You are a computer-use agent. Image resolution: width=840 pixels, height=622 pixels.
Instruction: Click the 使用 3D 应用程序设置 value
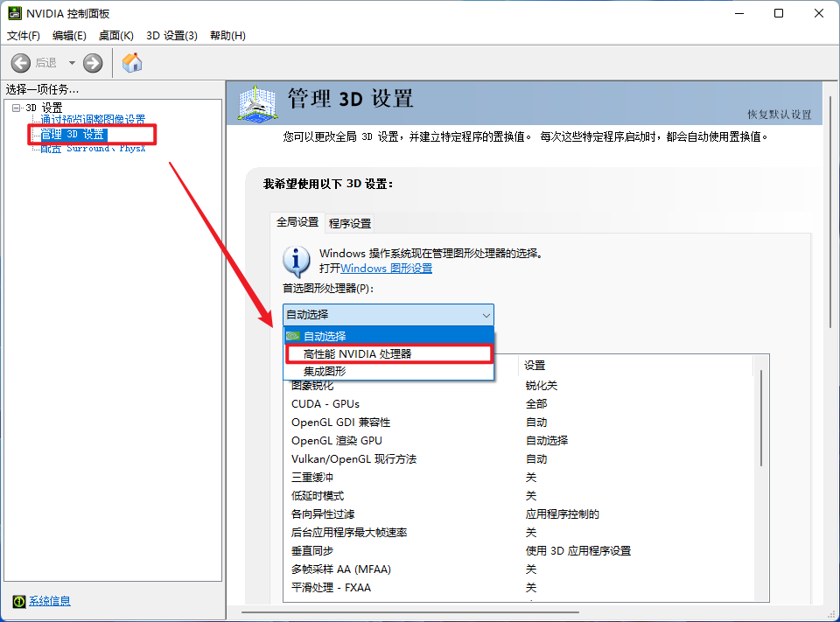578,551
